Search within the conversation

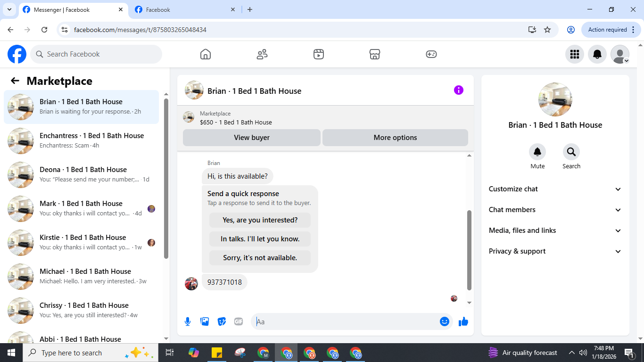point(571,152)
